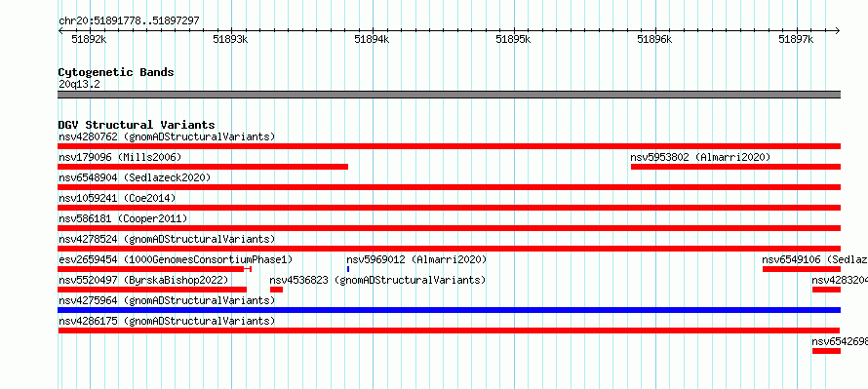868x389 pixels.
Task: Click the short red bar under nsv428320
Action: click(826, 290)
